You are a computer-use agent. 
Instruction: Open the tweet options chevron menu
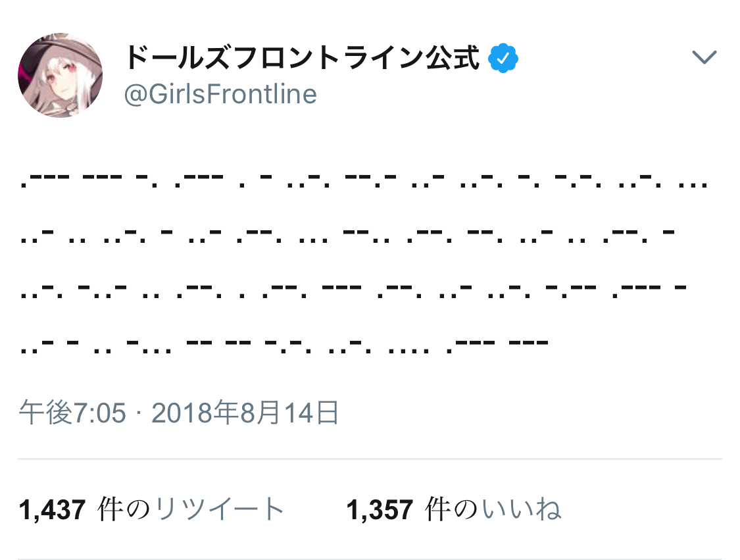704,58
